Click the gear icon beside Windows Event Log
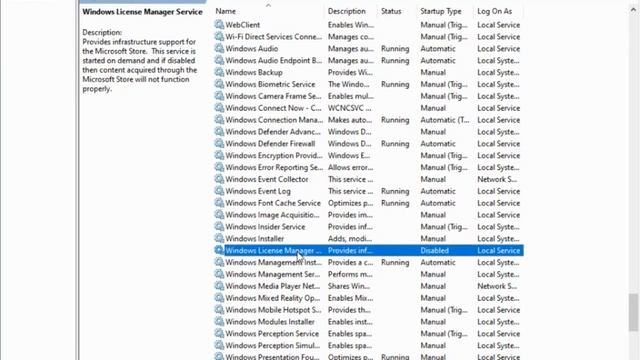The width and height of the screenshot is (640, 360). 219,191
